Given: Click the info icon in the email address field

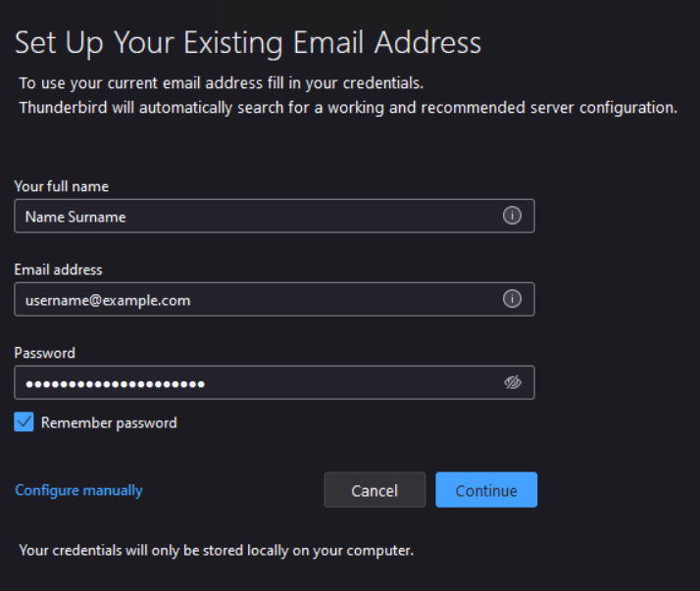Looking at the screenshot, I should tap(512, 300).
